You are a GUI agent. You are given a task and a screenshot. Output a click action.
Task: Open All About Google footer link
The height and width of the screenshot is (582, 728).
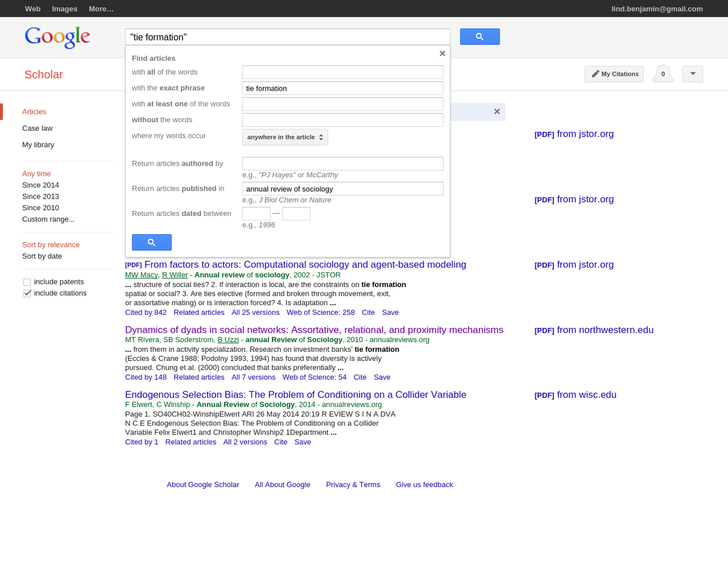[282, 484]
